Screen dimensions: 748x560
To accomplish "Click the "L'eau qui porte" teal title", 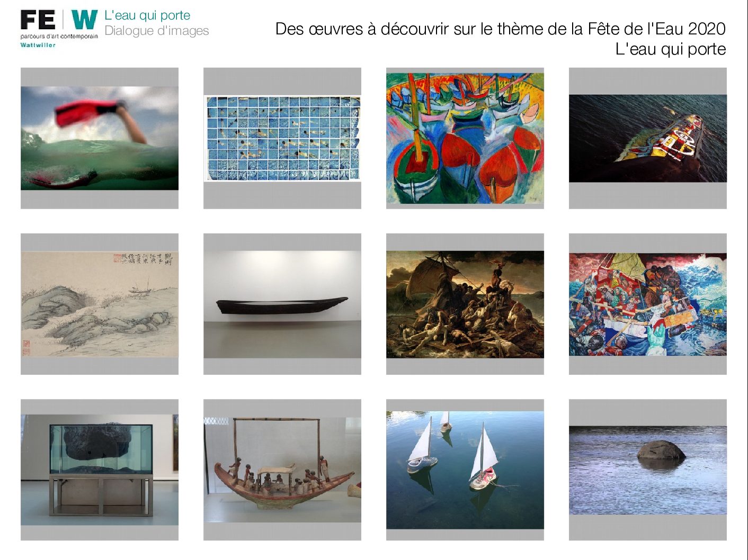I will 147,15.
